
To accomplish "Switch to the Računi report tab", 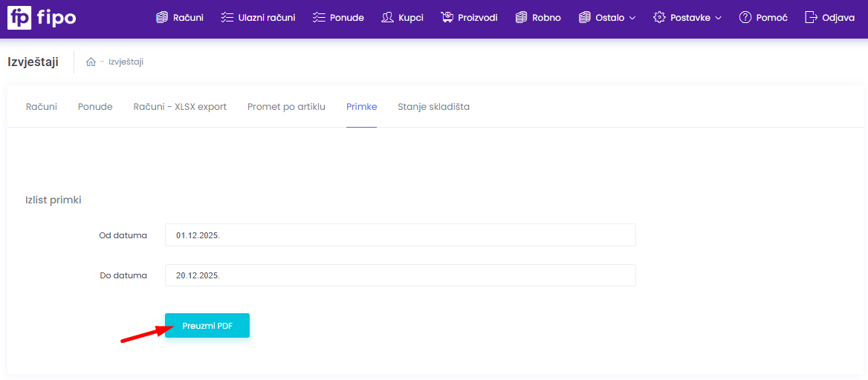I will click(x=42, y=107).
